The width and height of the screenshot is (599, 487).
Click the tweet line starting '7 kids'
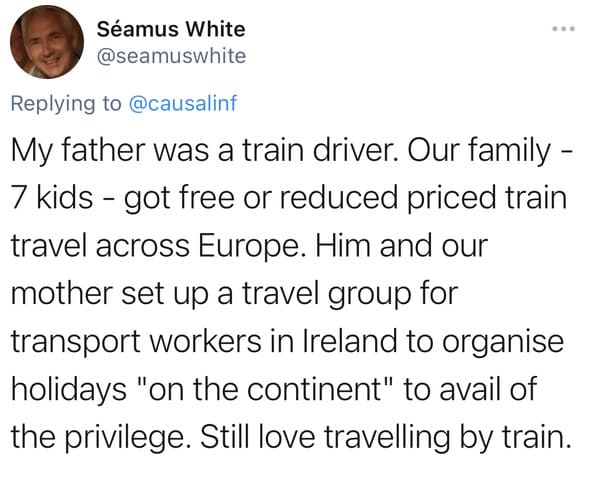[x=289, y=198]
